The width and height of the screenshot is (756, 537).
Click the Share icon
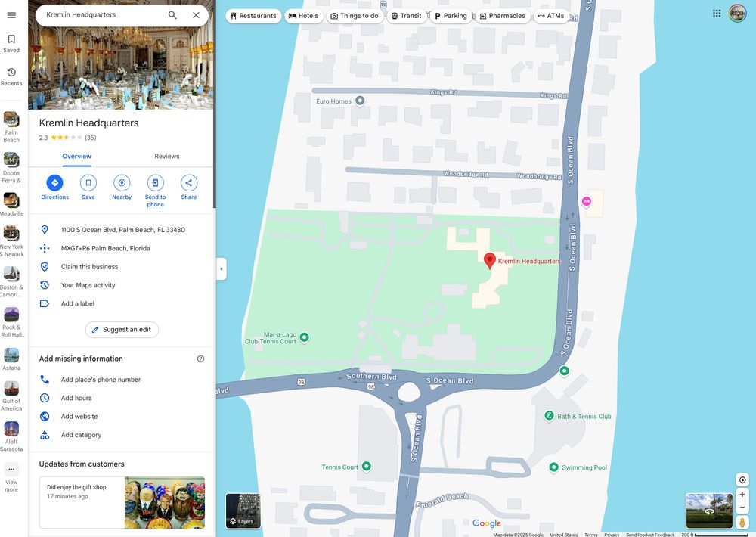tap(189, 183)
